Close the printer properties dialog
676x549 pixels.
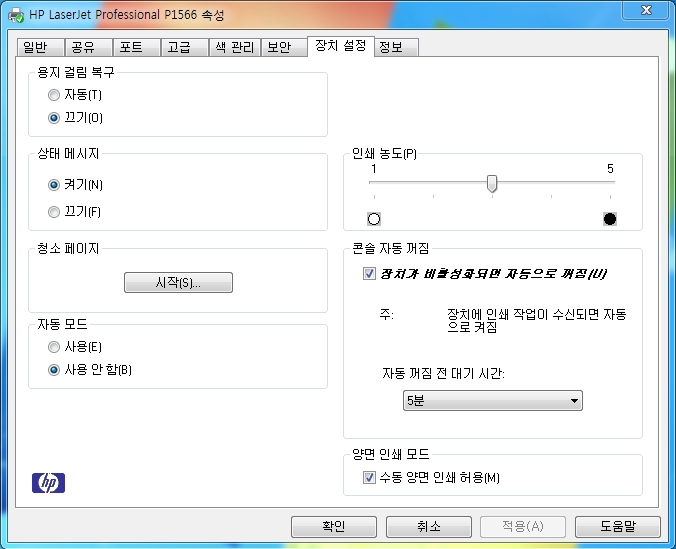tap(646, 10)
